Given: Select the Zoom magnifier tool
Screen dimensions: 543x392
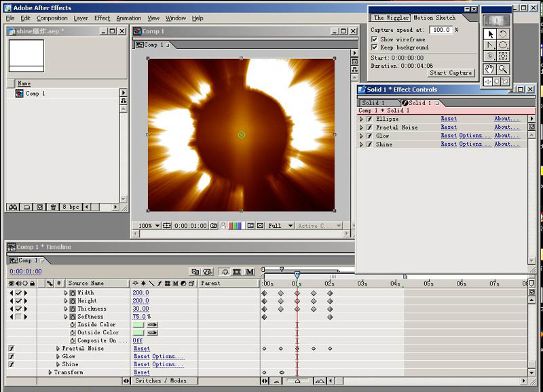Looking at the screenshot, I should point(503,69).
